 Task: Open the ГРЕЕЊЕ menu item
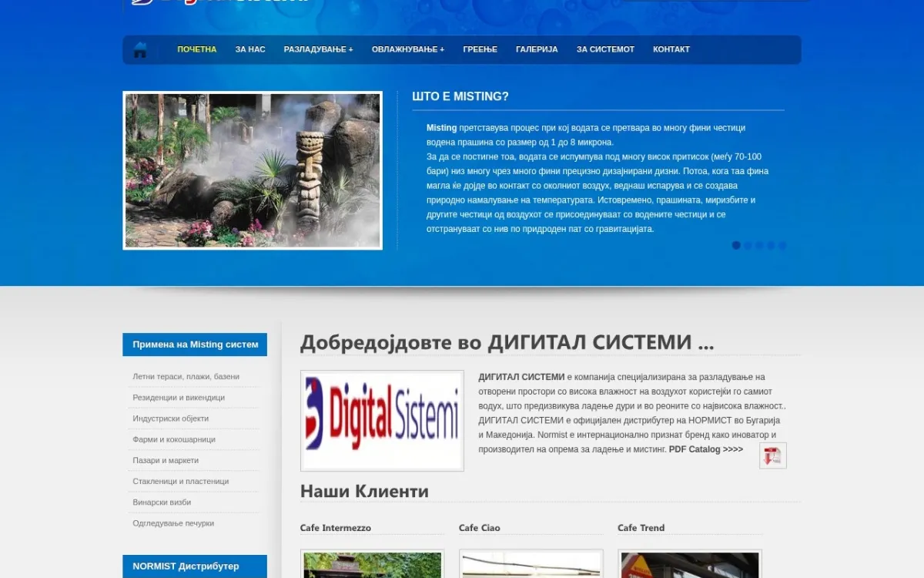(480, 49)
